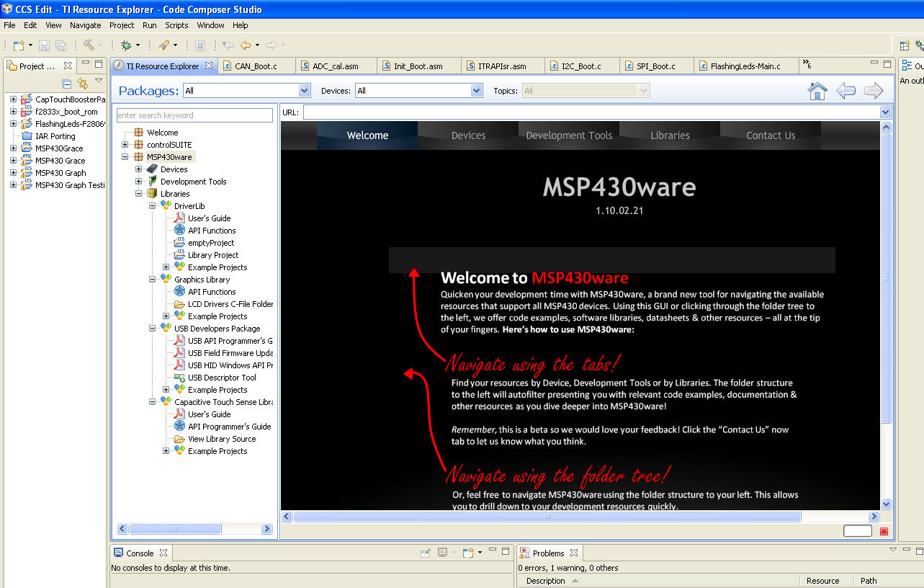The height and width of the screenshot is (588, 924).
Task: Click the Debug bug icon in toolbar
Action: click(x=127, y=45)
